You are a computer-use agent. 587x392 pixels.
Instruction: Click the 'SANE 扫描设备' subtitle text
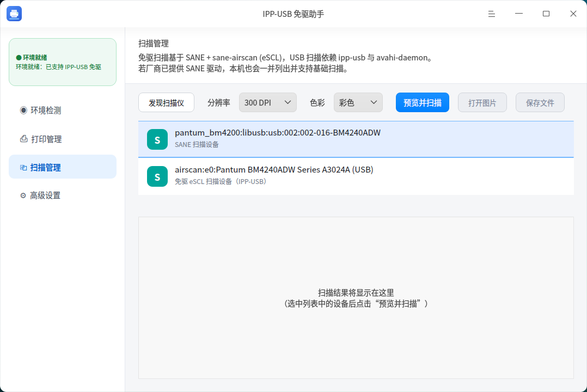click(197, 144)
